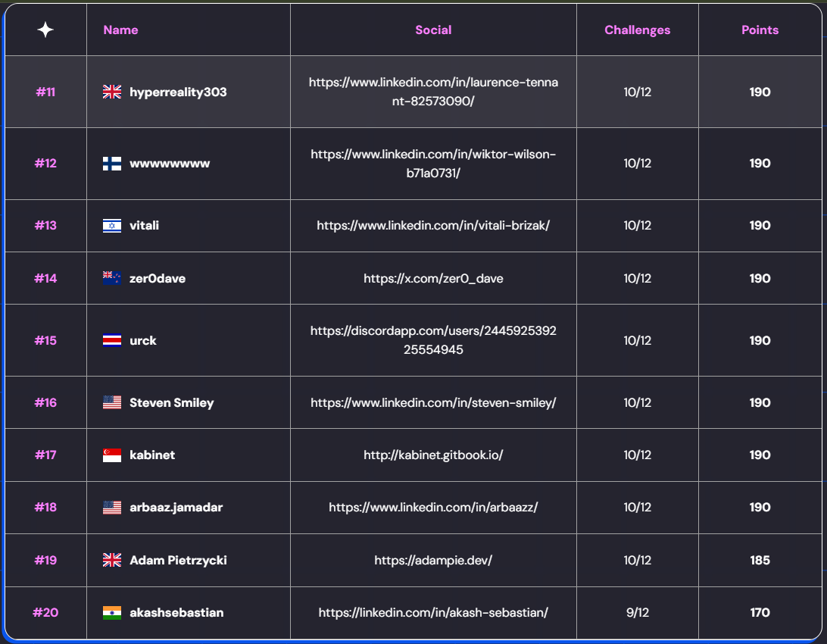Click the Challenges column header
The width and height of the screenshot is (827, 644).
637,30
